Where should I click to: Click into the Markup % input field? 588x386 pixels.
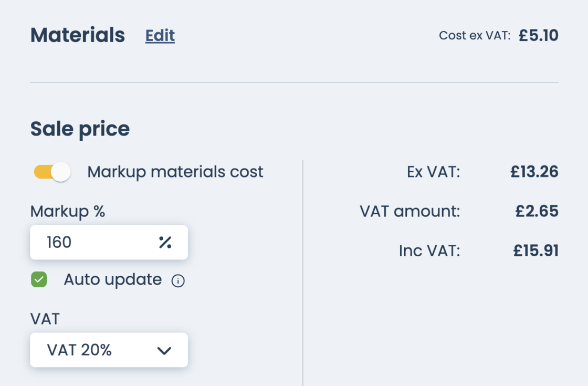[x=94, y=242]
